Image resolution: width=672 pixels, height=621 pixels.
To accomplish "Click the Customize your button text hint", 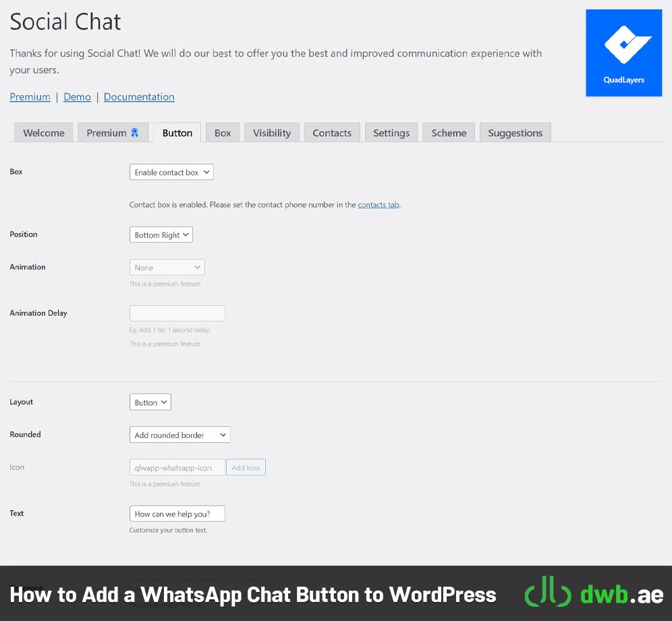I will click(x=168, y=530).
